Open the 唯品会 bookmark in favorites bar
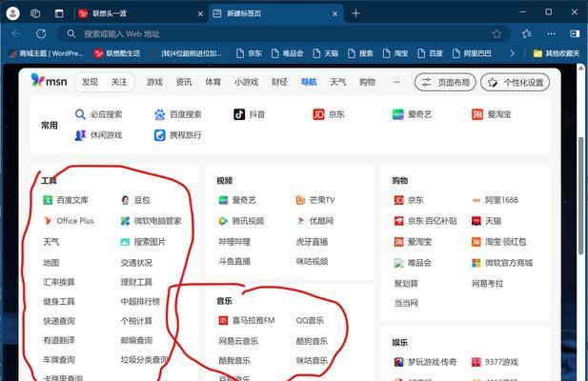 click(x=287, y=53)
